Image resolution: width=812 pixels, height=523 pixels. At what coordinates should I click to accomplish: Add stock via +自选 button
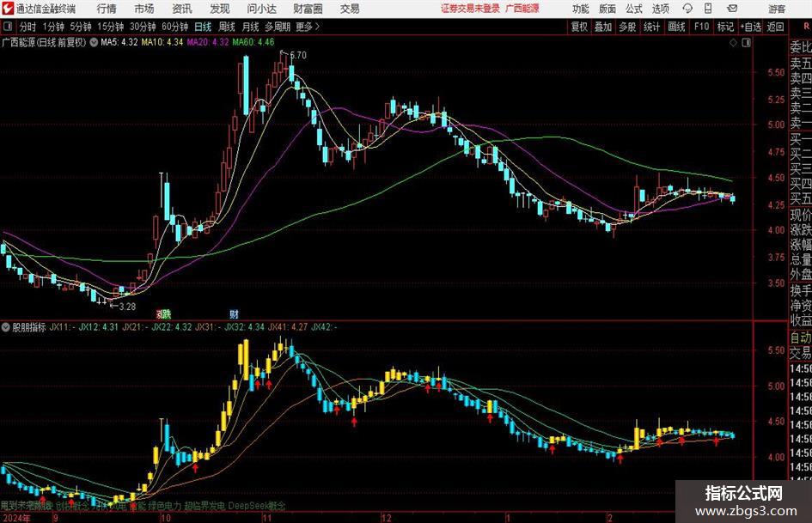pos(751,27)
